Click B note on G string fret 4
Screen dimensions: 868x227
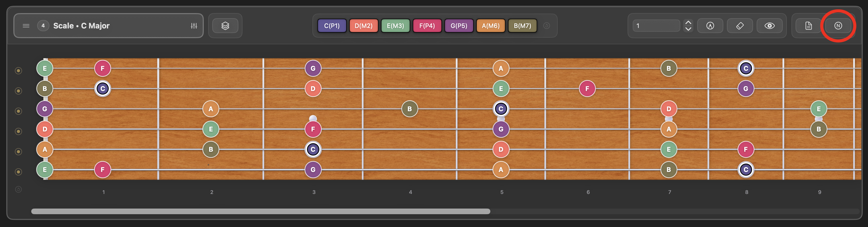click(410, 109)
